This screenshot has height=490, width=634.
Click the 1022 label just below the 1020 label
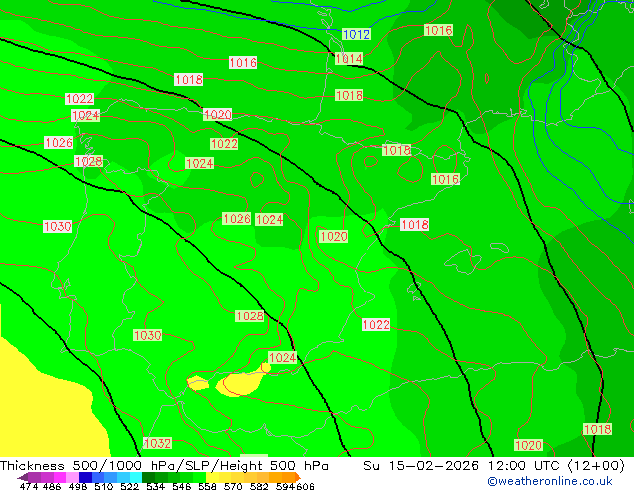point(224,144)
